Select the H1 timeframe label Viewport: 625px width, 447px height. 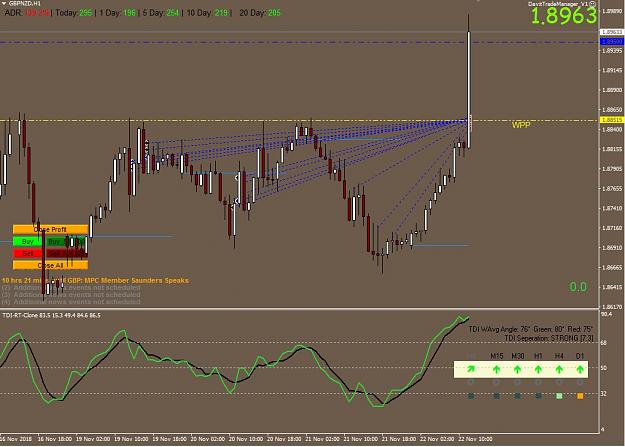[538, 356]
